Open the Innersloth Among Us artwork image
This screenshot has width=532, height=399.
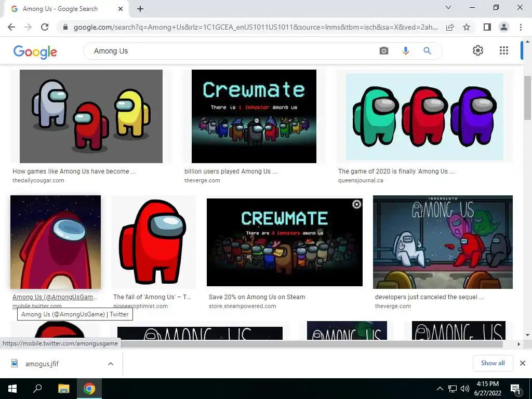tap(443, 242)
